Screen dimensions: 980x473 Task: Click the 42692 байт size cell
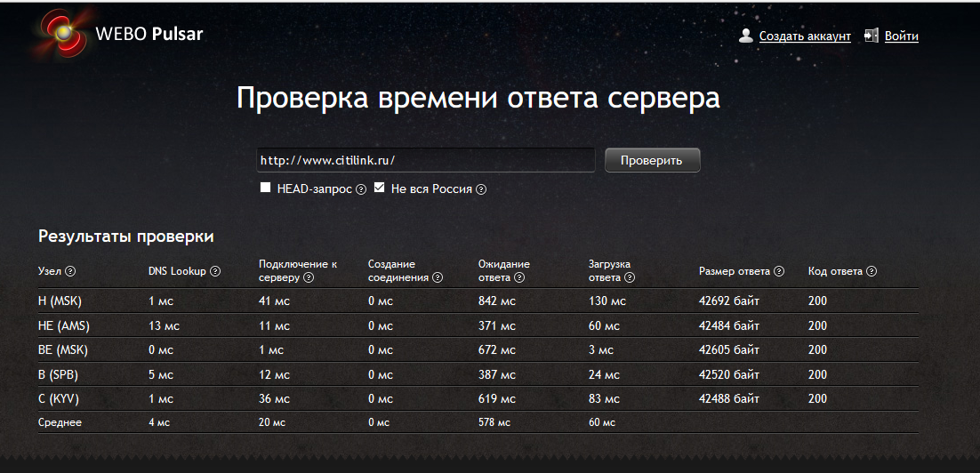(728, 301)
